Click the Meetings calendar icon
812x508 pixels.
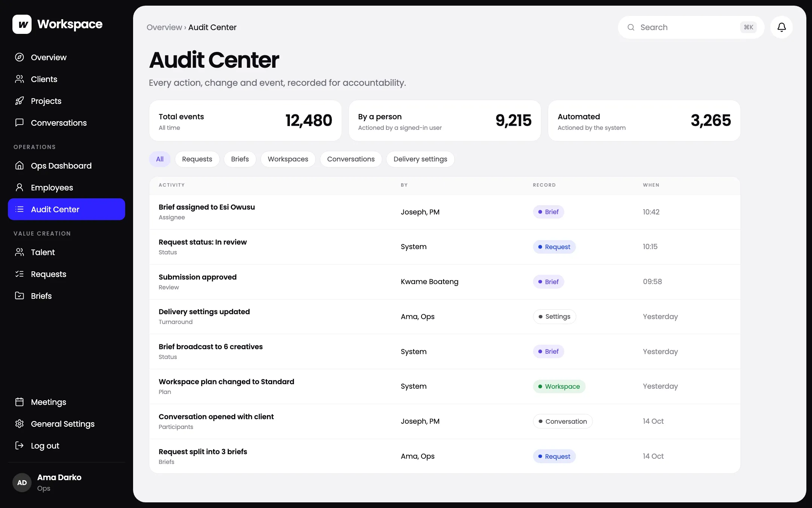[20, 402]
